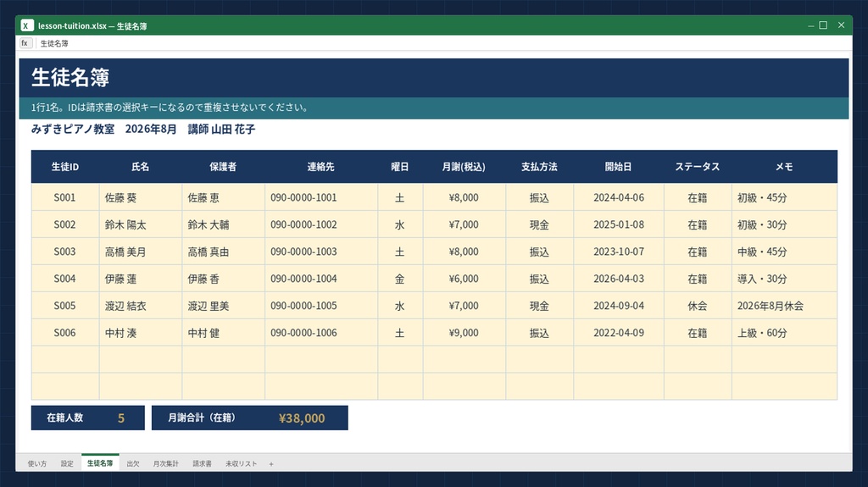Select guardian cell 高橋 真由
Image resolution: width=868 pixels, height=487 pixels.
click(x=223, y=252)
